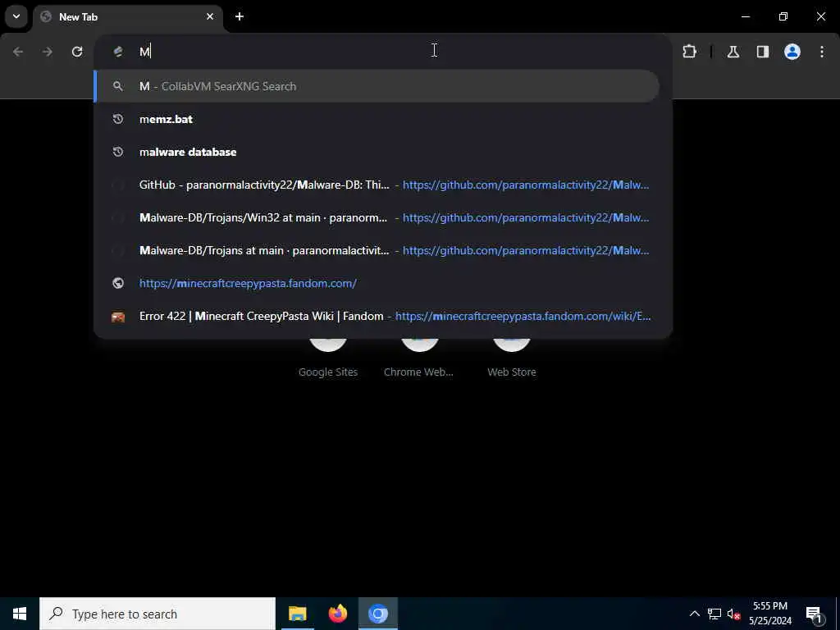This screenshot has height=630, width=840.
Task: Launch Firefox from taskbar
Action: (x=337, y=614)
